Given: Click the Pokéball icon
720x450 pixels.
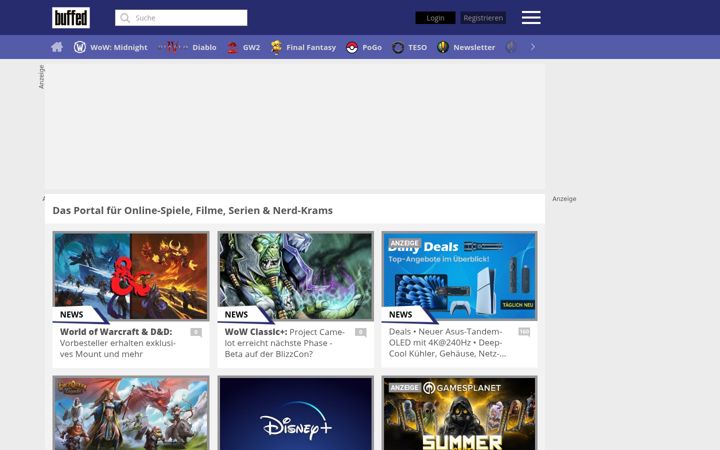Looking at the screenshot, I should click(352, 47).
